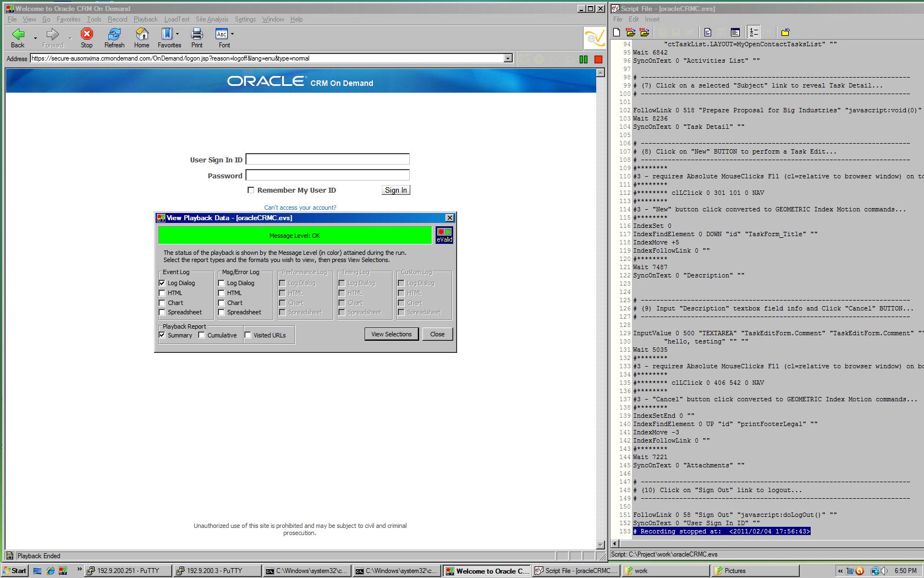This screenshot has width=924, height=578.
Task: Check Remember My User ID checkbox
Action: [x=251, y=190]
